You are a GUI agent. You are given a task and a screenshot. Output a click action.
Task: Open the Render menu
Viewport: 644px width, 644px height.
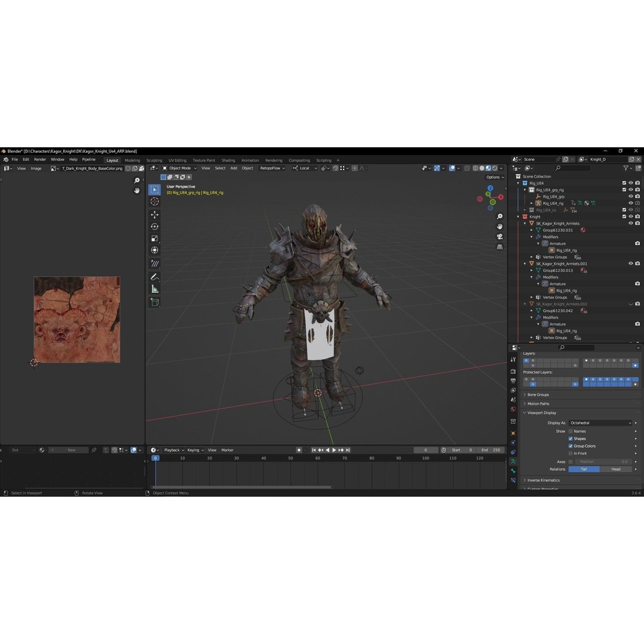pos(40,159)
